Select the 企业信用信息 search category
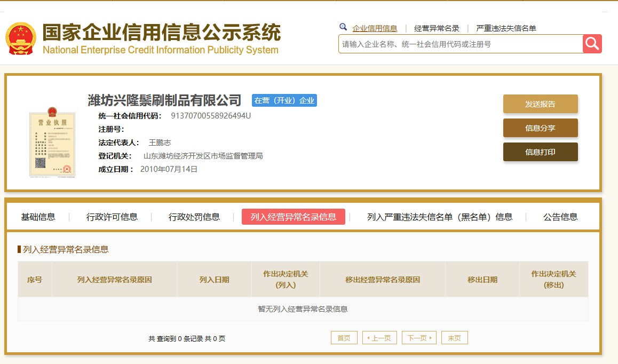 pyautogui.click(x=375, y=28)
